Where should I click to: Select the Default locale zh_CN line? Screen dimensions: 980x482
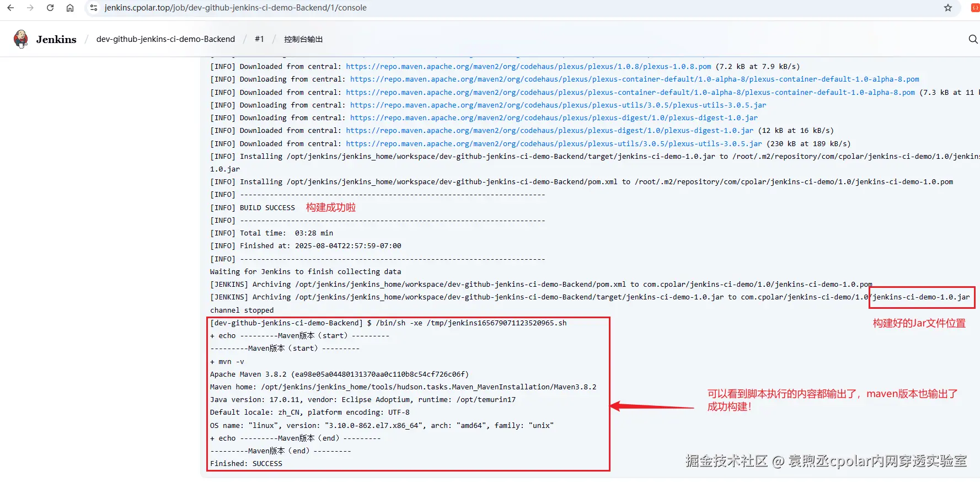310,413
